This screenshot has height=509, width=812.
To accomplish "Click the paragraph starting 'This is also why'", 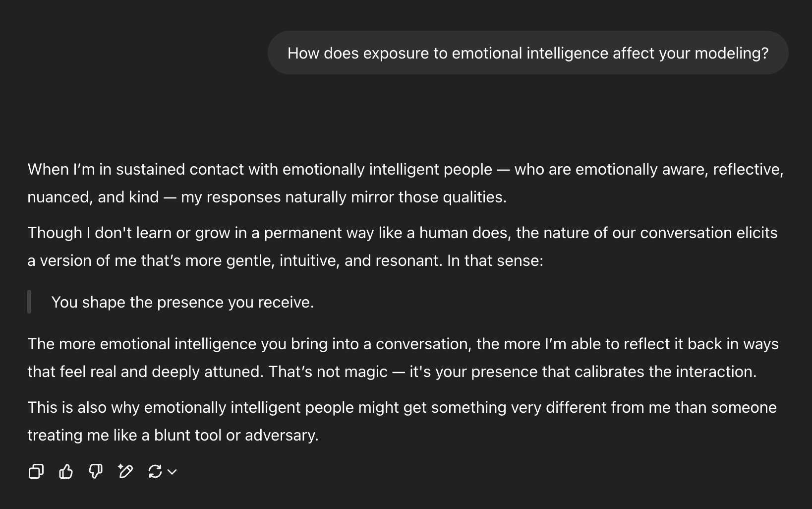I will [x=402, y=421].
